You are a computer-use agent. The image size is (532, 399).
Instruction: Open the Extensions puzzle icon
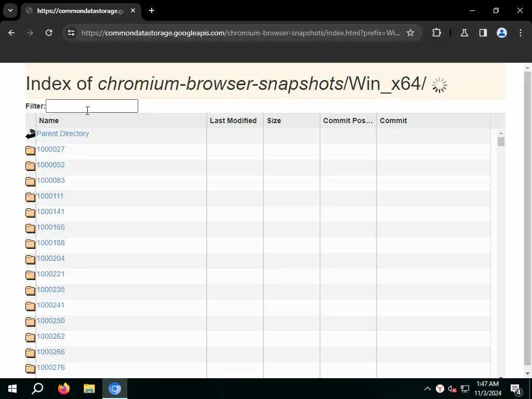click(436, 33)
